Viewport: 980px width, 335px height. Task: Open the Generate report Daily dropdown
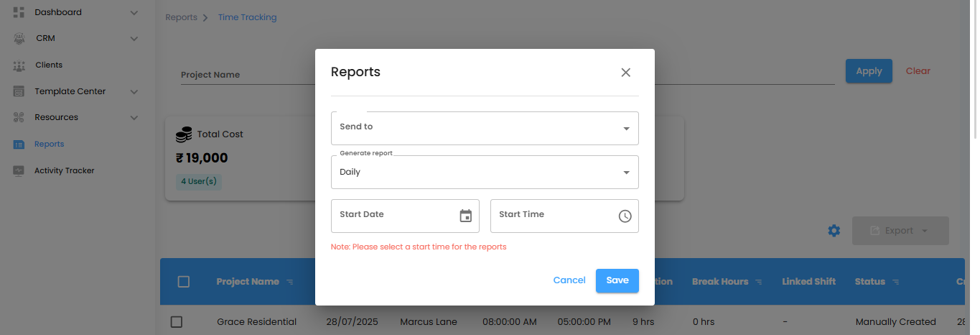(485, 173)
